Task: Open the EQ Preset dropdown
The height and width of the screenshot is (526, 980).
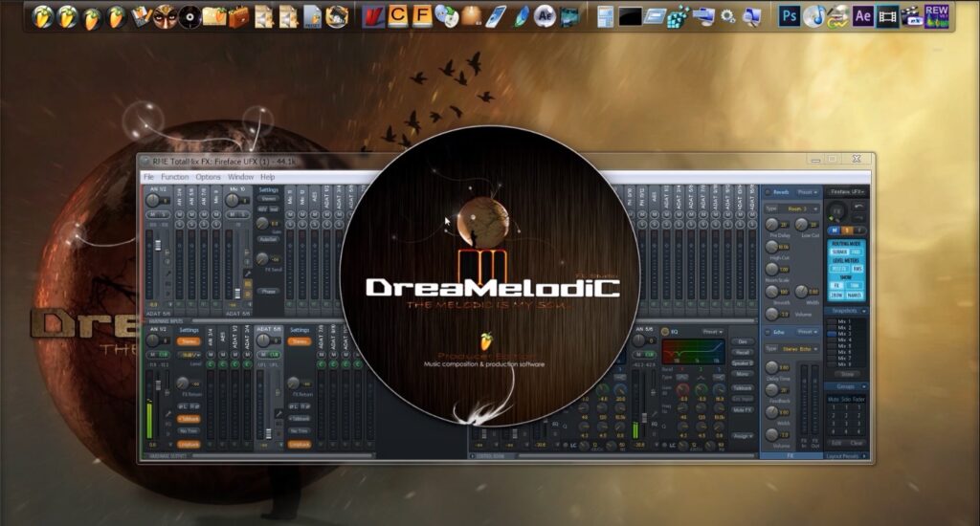Action: tap(713, 332)
